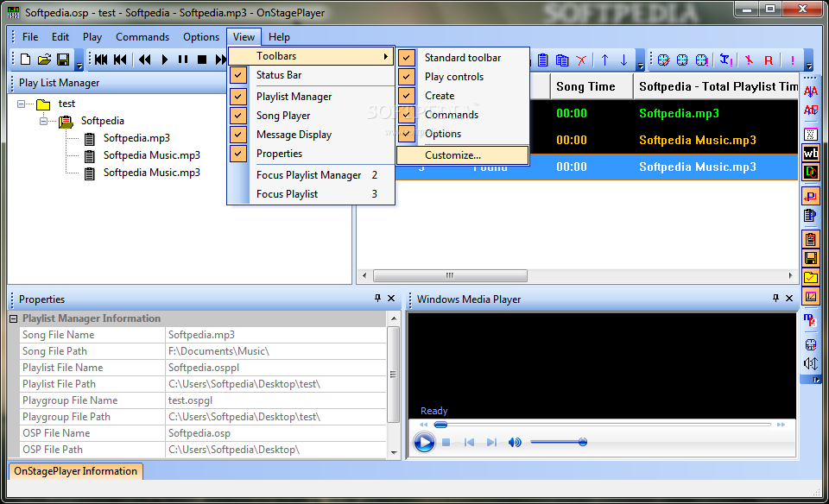Screen dimensions: 829x504
Task: Click the 'mp3' sidebar icon
Action: [811, 320]
